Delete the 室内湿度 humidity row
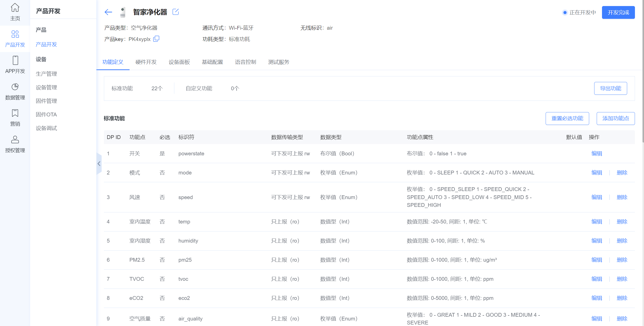 point(622,241)
